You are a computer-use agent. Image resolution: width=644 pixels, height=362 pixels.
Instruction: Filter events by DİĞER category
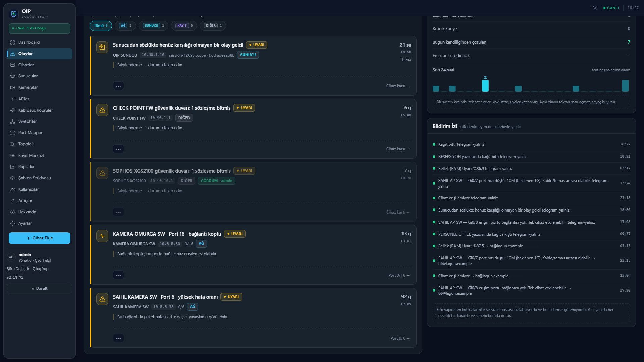pos(213,26)
